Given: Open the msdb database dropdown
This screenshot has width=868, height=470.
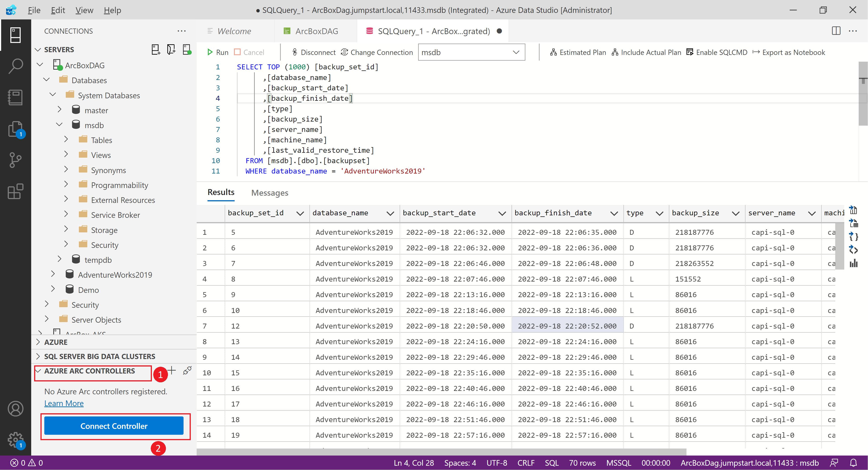Looking at the screenshot, I should (x=471, y=52).
